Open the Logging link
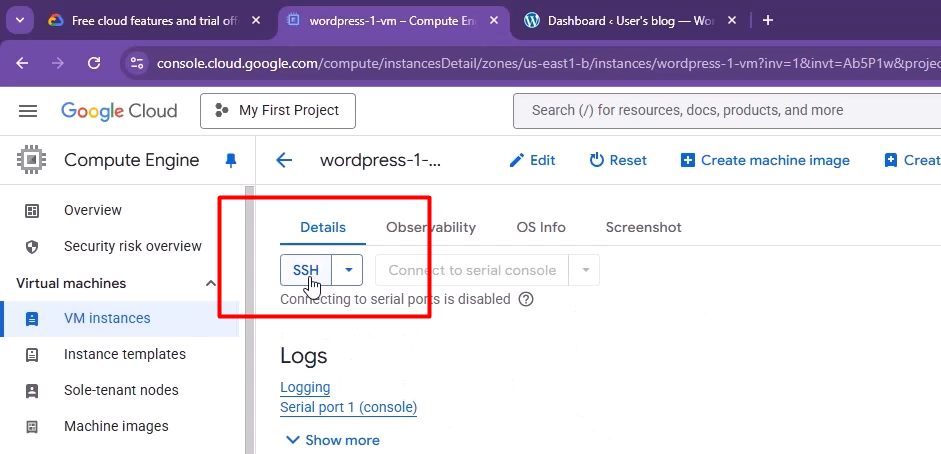The image size is (941, 454). click(x=305, y=387)
